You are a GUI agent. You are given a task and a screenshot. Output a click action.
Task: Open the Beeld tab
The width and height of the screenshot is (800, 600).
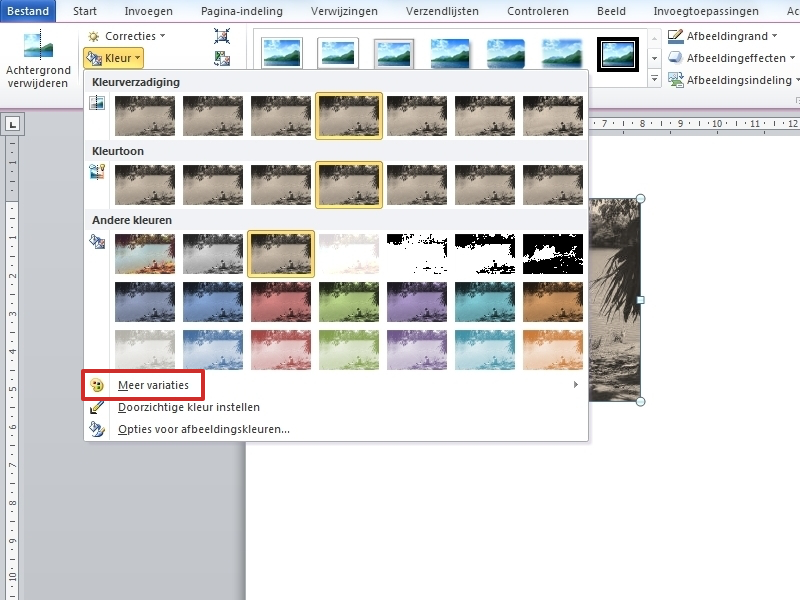[611, 11]
